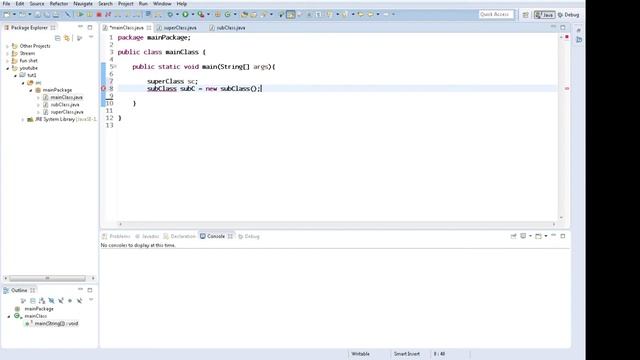Open the Debug launch dropdown arrow
Image resolution: width=640 pixels, height=360 pixels.
pos(177,14)
